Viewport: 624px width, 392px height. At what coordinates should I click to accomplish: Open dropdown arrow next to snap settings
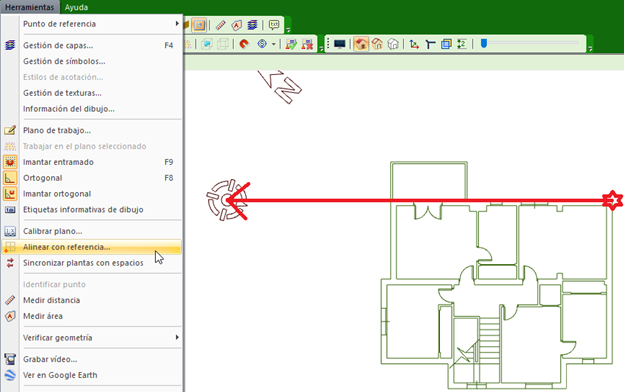tap(273, 44)
